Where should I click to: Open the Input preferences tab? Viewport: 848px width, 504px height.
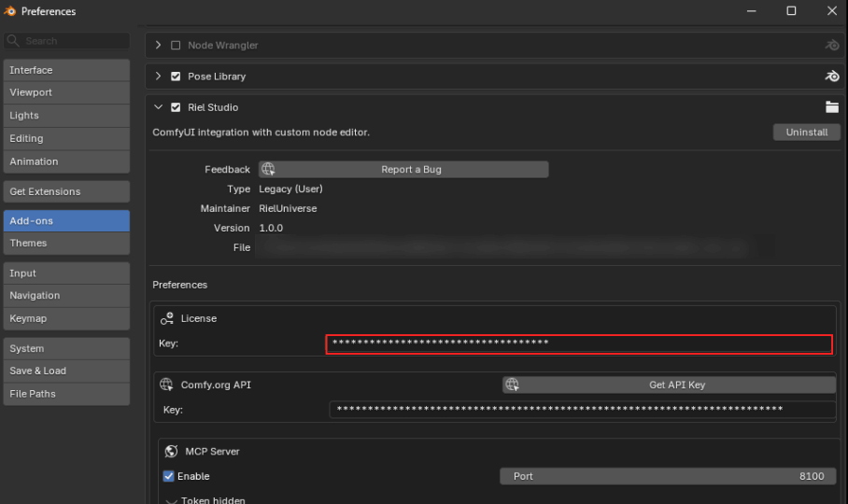point(66,273)
